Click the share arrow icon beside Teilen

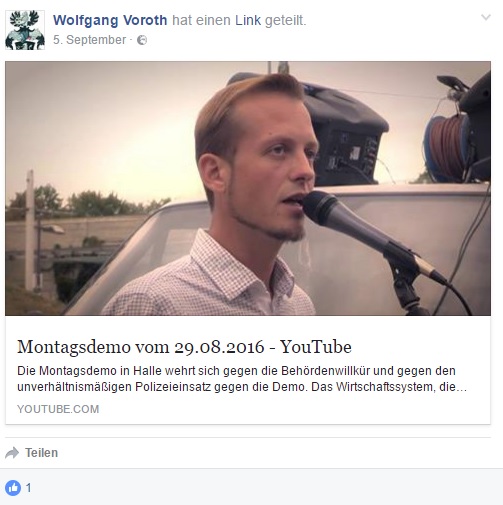tap(12, 453)
